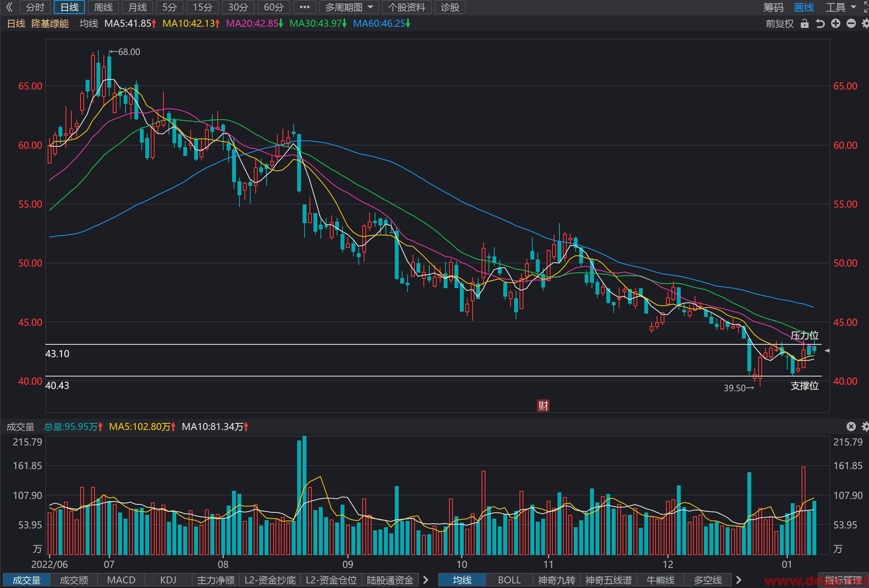869x588 pixels.
Task: Close the 成交量 volume panel with the X icon
Action: coord(851,426)
